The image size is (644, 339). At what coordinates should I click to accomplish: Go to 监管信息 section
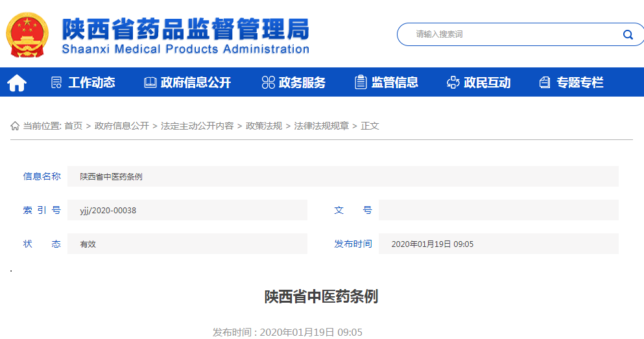tap(394, 82)
